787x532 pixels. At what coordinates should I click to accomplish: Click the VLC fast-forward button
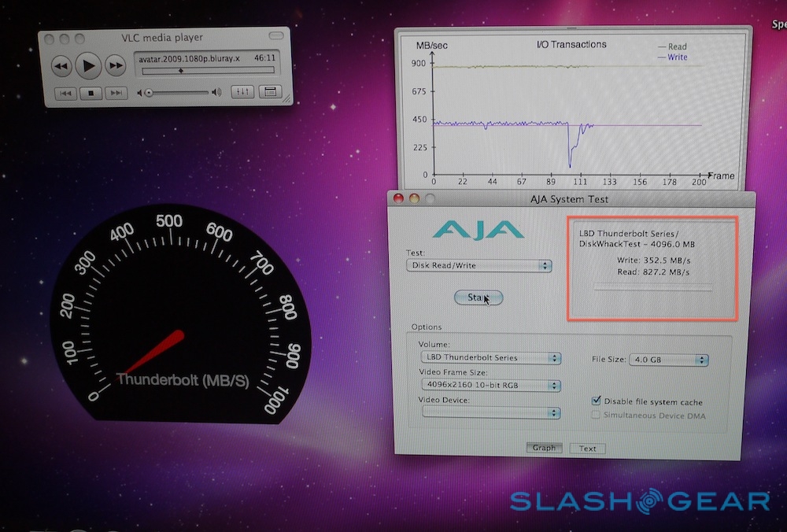pos(116,67)
